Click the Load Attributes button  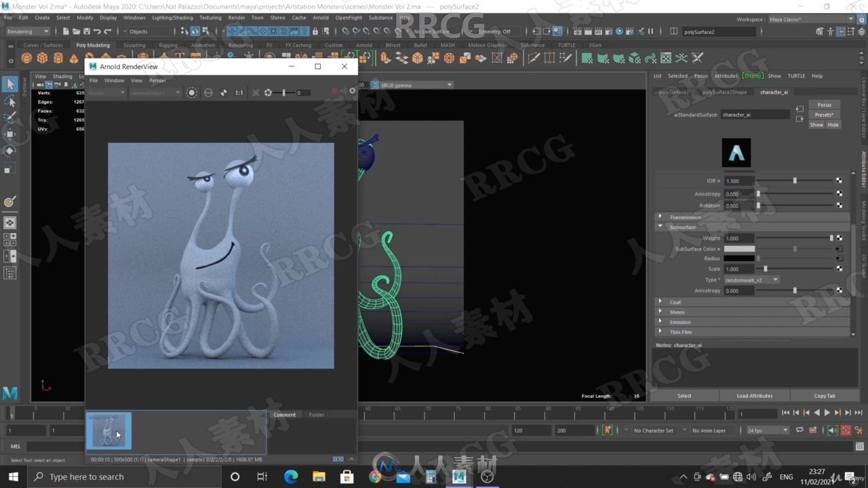point(755,396)
